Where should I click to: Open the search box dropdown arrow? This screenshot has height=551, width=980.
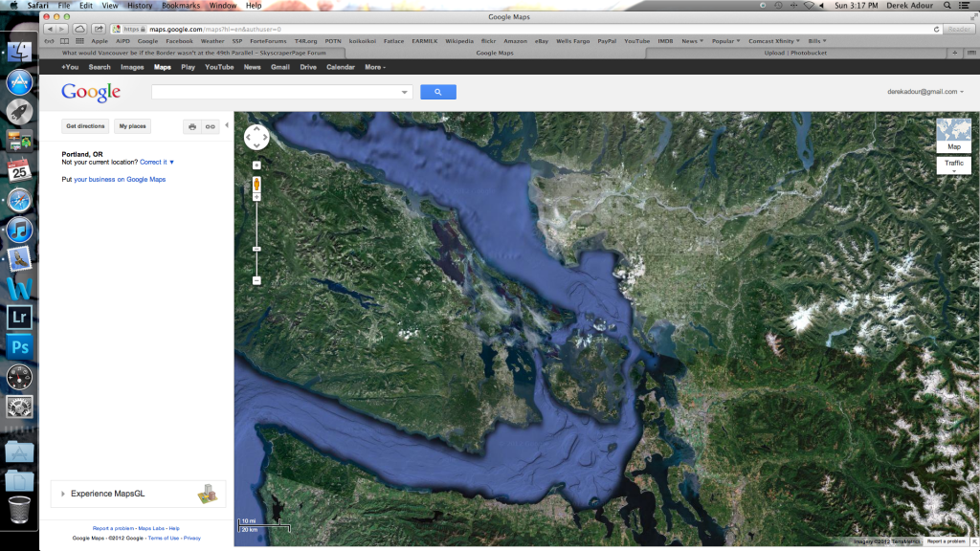pos(405,92)
